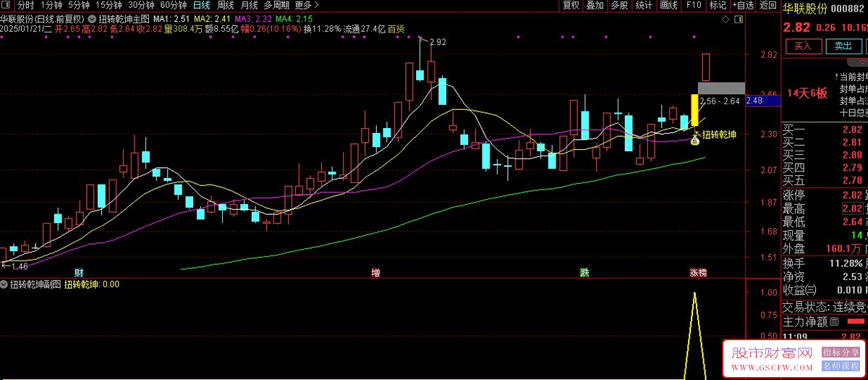
Task: Select the 5分钟 period tab
Action: tap(80, 5)
